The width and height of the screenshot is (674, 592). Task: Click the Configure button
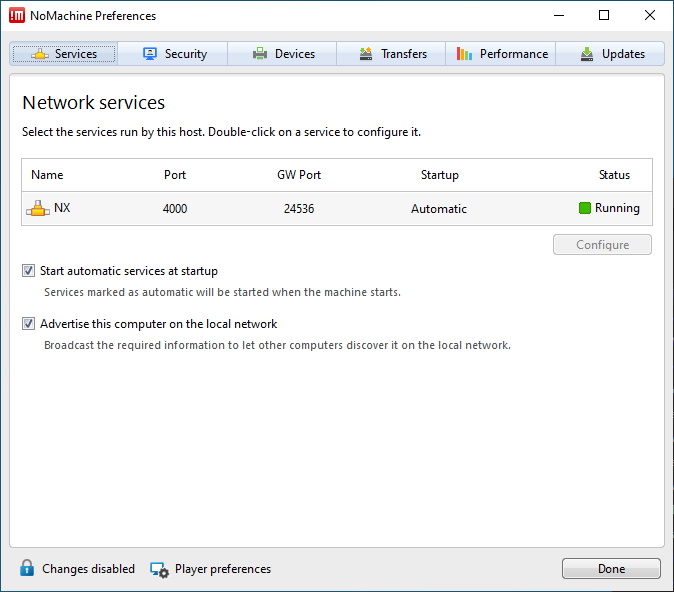(x=602, y=245)
